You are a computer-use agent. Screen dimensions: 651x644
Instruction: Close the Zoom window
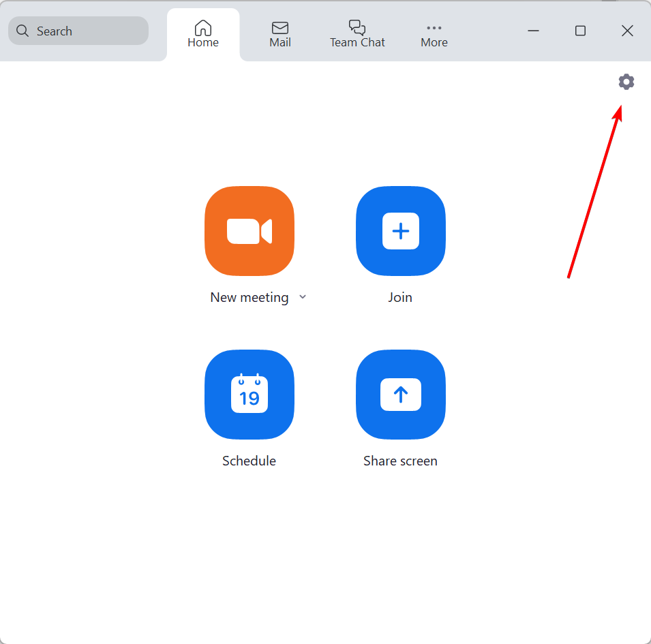point(627,31)
